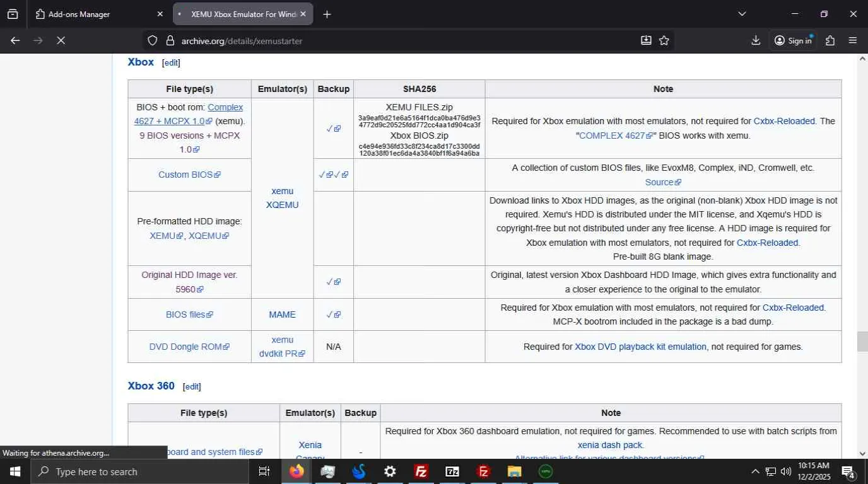The image size is (868, 484).
Task: Open the tracking protection shield panel
Action: (152, 40)
